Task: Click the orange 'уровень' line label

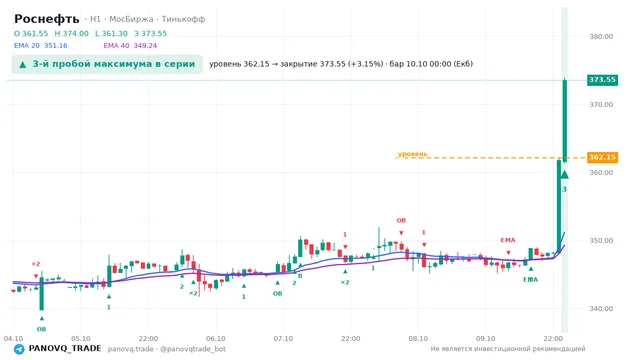Action: coord(412,154)
